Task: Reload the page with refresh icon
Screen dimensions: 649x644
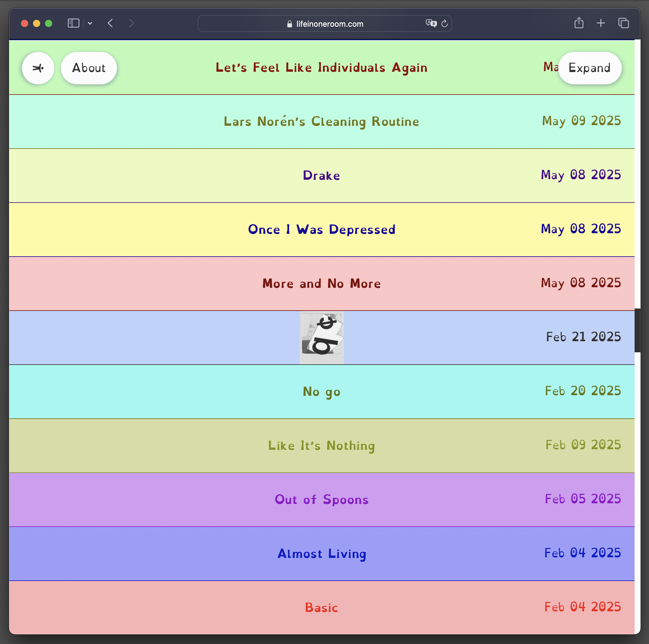Action: tap(444, 23)
